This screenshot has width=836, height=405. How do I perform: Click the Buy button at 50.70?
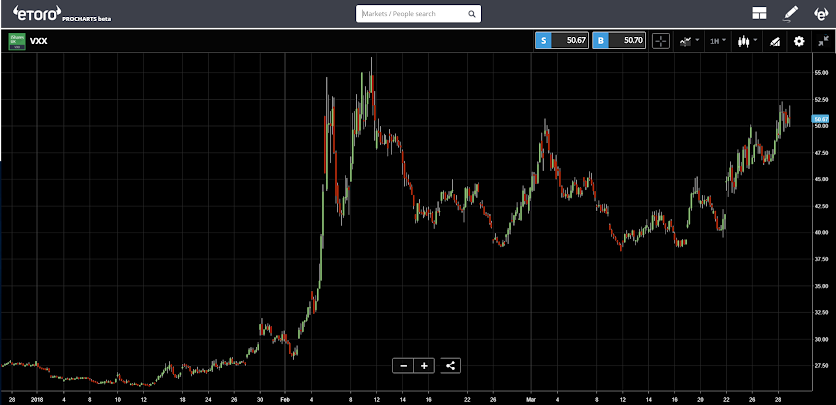click(619, 41)
